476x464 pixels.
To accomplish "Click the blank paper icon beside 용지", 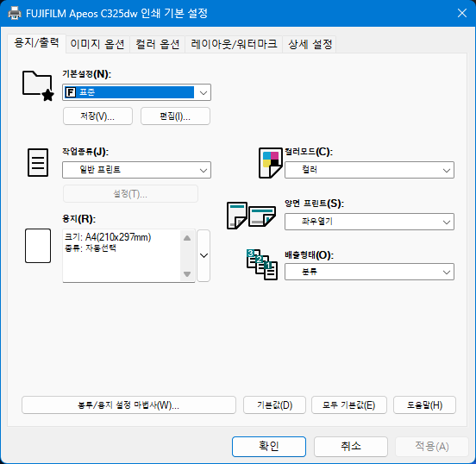I will pos(38,246).
